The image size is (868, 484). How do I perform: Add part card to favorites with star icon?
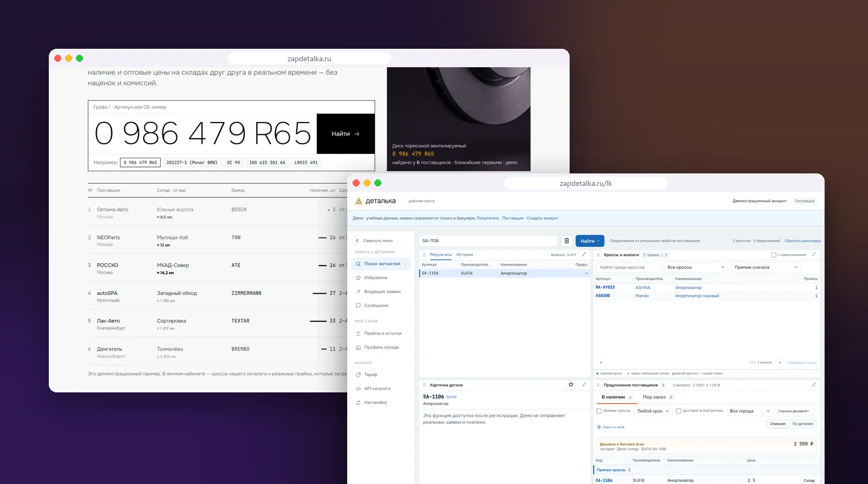[x=571, y=385]
